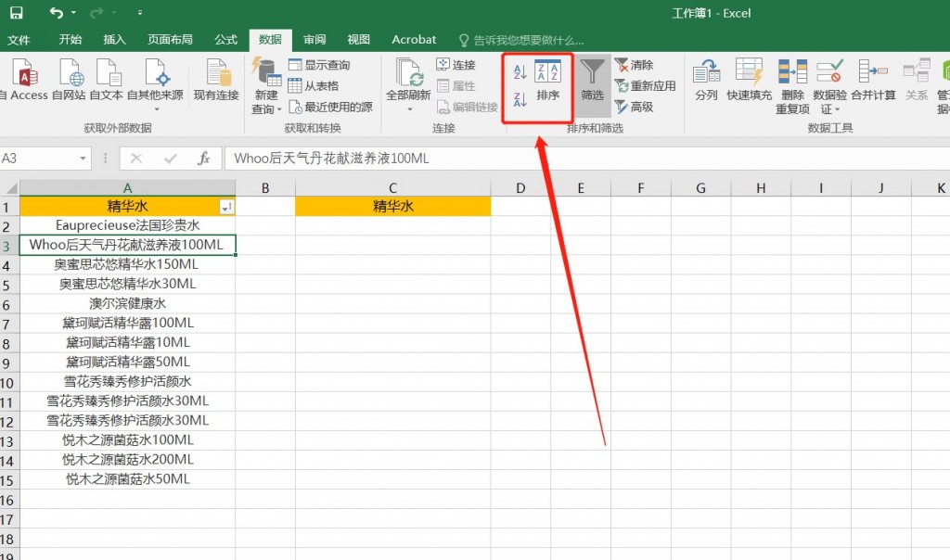Select column G header
The width and height of the screenshot is (950, 560).
[x=700, y=187]
